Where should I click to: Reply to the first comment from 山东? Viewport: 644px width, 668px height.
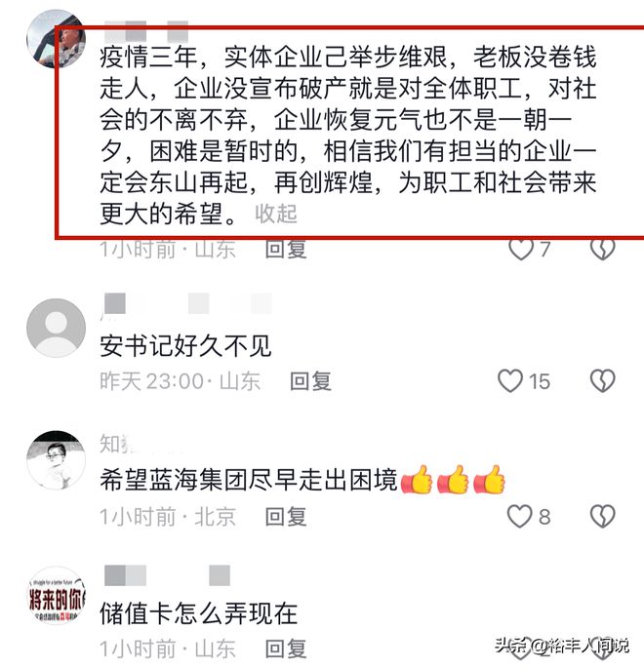click(x=286, y=249)
